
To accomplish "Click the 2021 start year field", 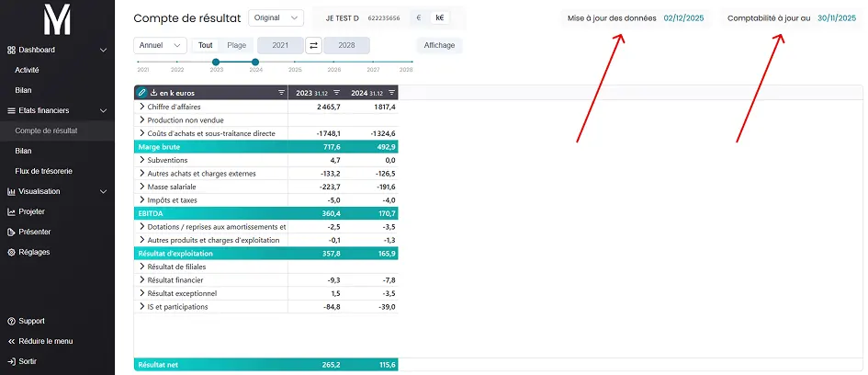I will point(280,45).
